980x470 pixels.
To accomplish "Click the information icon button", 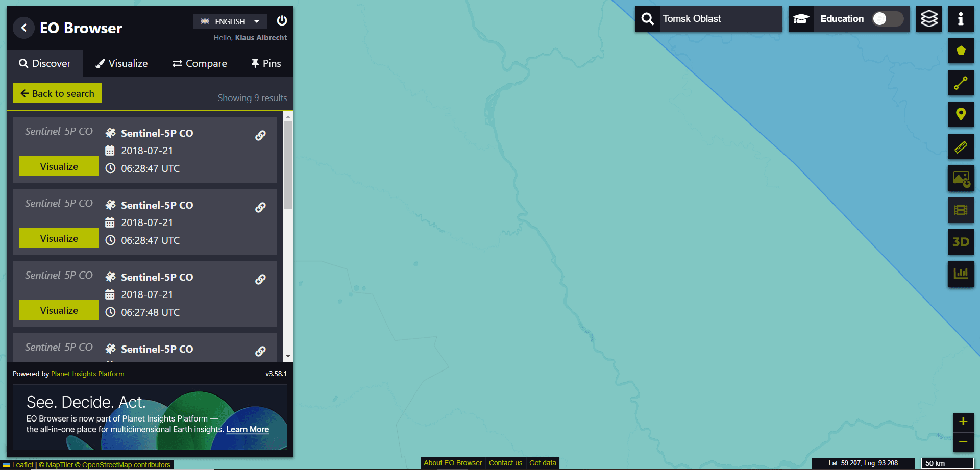I will tap(961, 19).
